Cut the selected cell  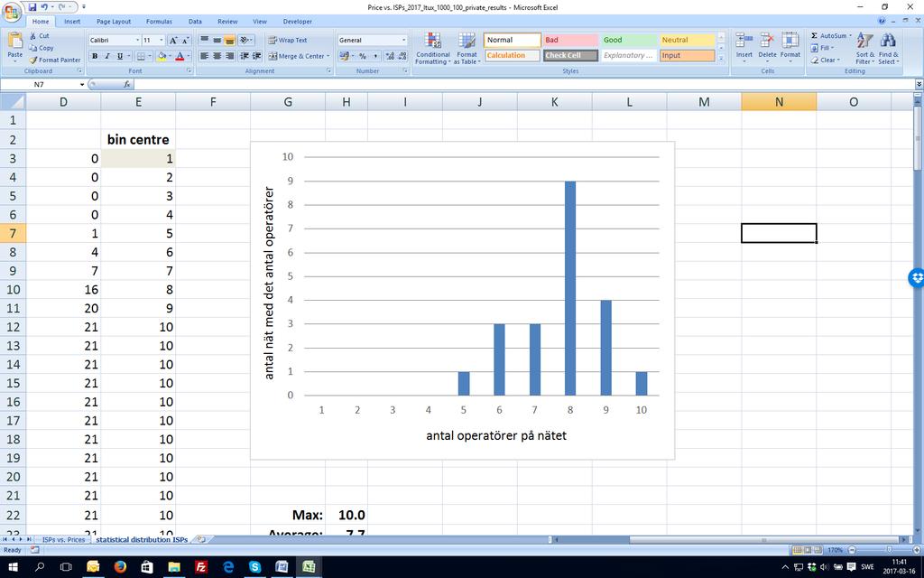point(40,36)
